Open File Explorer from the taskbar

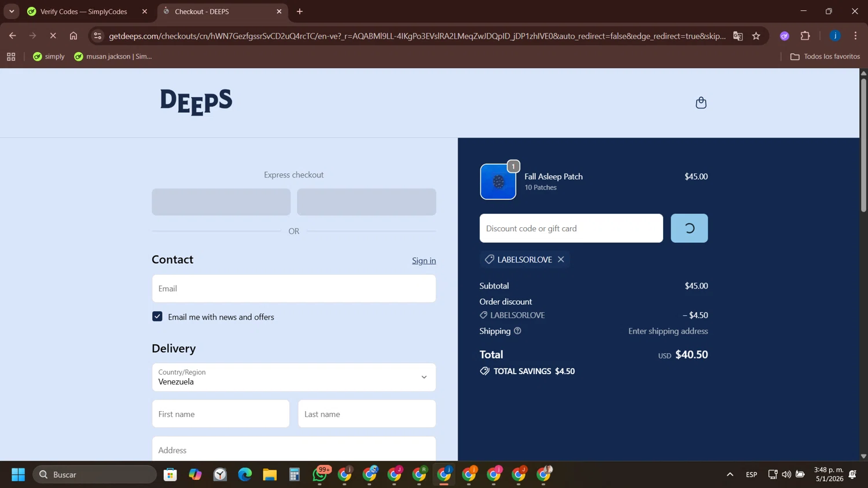coord(270,475)
